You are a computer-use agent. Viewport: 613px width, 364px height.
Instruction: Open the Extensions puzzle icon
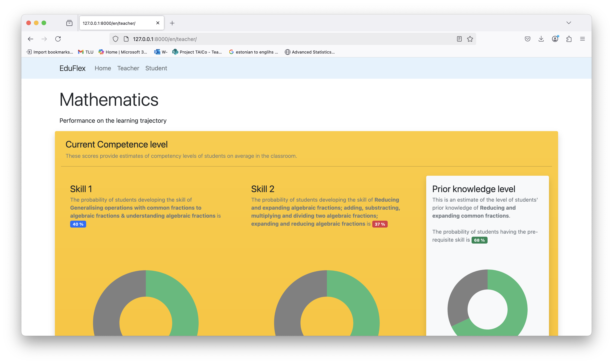click(569, 39)
